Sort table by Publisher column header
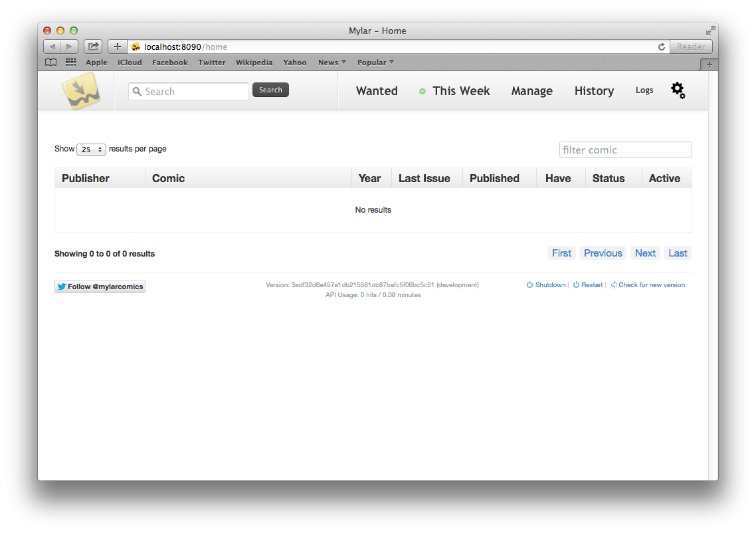The image size is (756, 533). [86, 178]
